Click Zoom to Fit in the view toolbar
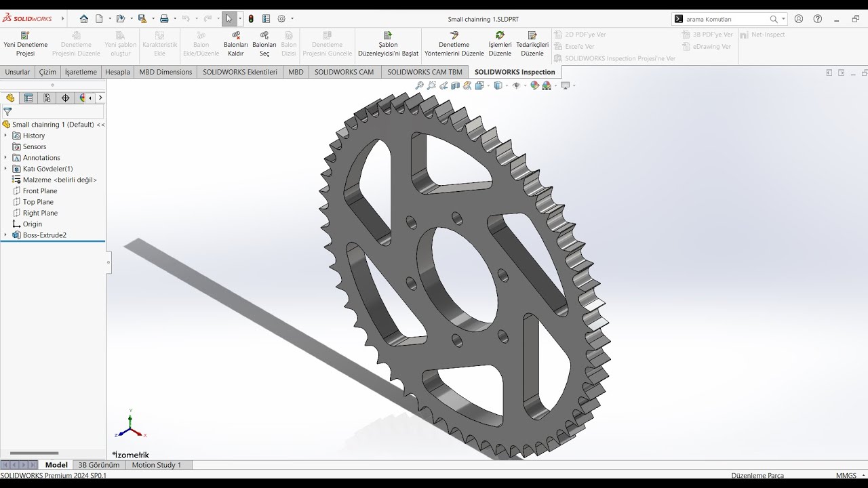Screen dimensions: 868x488 [x=419, y=85]
